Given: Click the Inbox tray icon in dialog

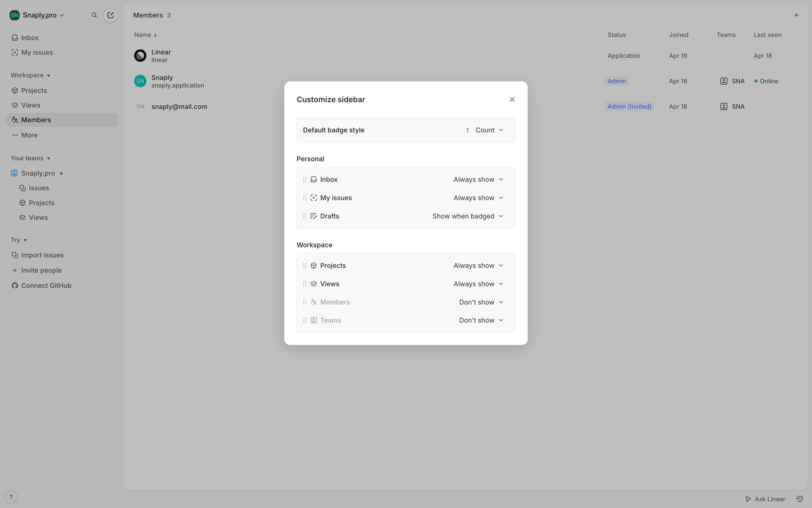Looking at the screenshot, I should point(314,179).
